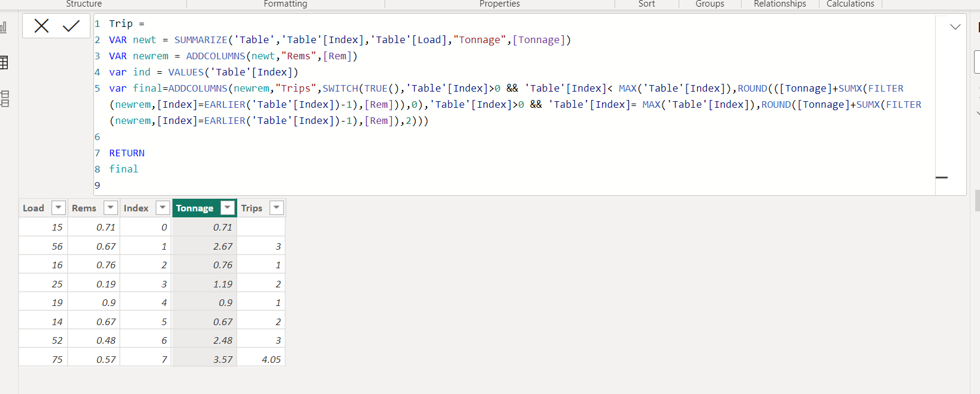
Task: Switch to Model view in sidebar
Action: tap(5, 98)
